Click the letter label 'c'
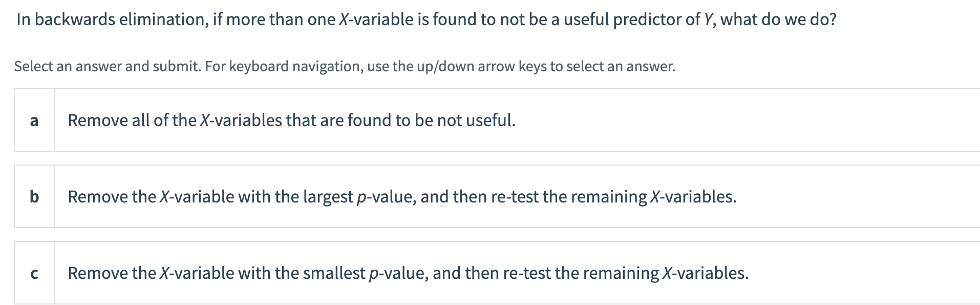980x305 pixels. 34,274
